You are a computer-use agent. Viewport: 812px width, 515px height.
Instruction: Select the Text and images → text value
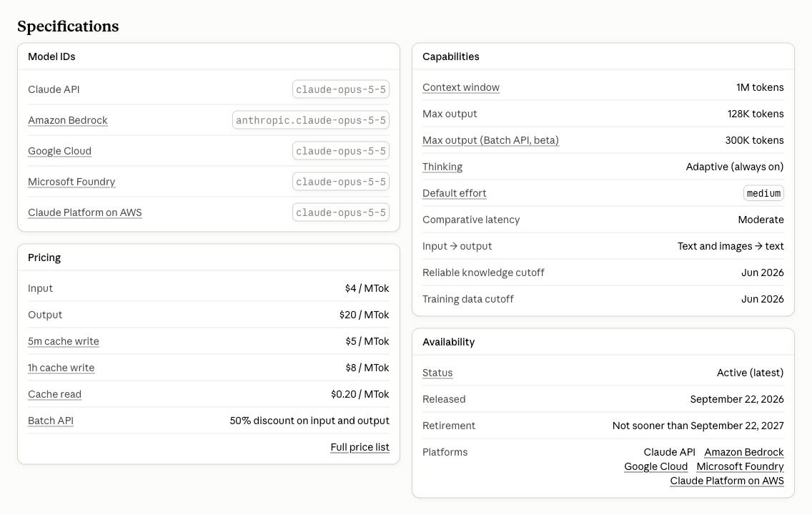[731, 246]
